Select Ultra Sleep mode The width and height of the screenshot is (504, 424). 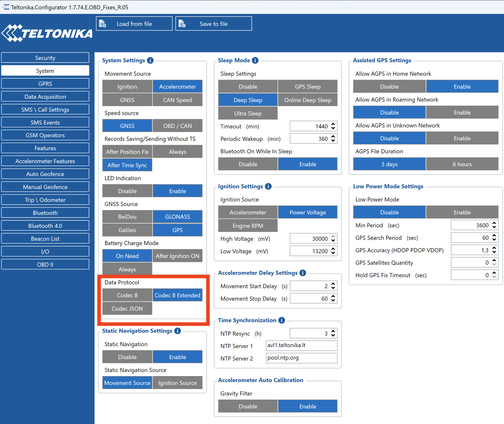coord(248,113)
